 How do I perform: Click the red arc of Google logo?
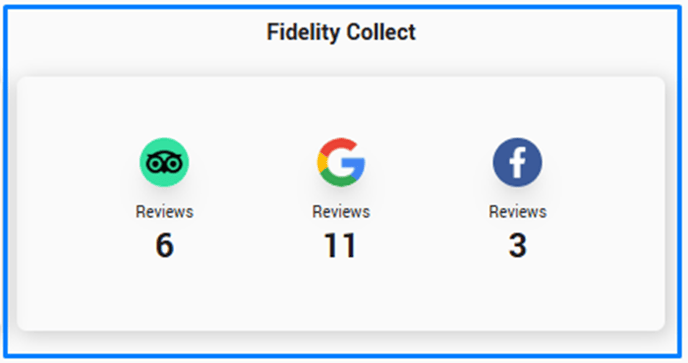[337, 146]
